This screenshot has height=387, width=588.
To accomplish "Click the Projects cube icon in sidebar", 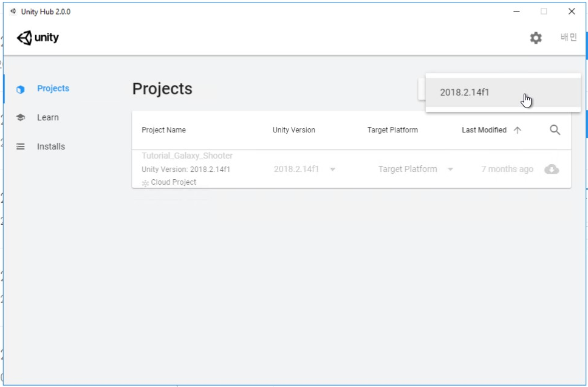I will [x=20, y=89].
